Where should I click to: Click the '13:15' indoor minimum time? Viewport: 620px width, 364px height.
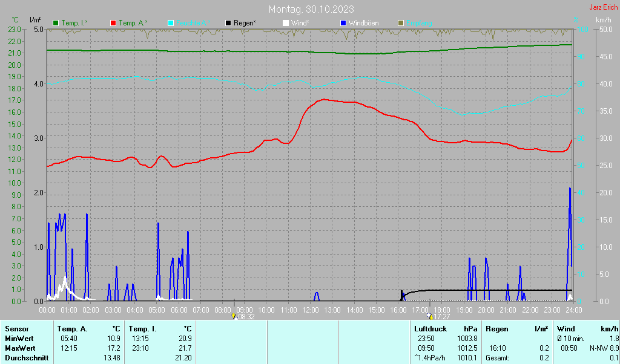[x=140, y=339]
